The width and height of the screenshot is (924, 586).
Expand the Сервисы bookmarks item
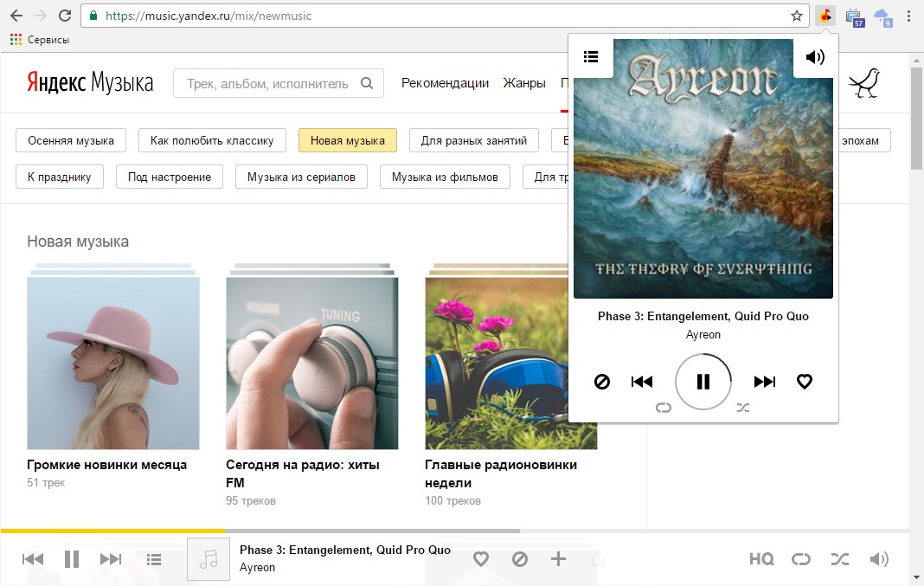point(38,39)
